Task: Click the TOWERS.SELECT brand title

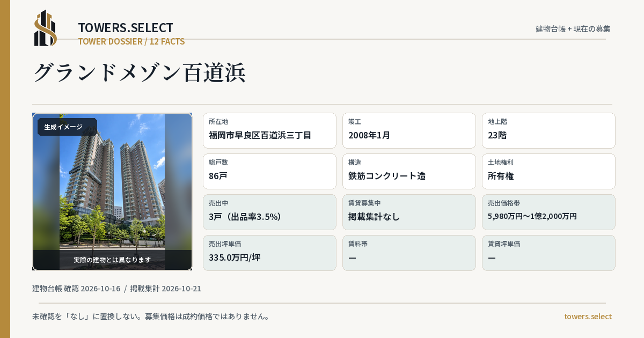Action: click(126, 28)
